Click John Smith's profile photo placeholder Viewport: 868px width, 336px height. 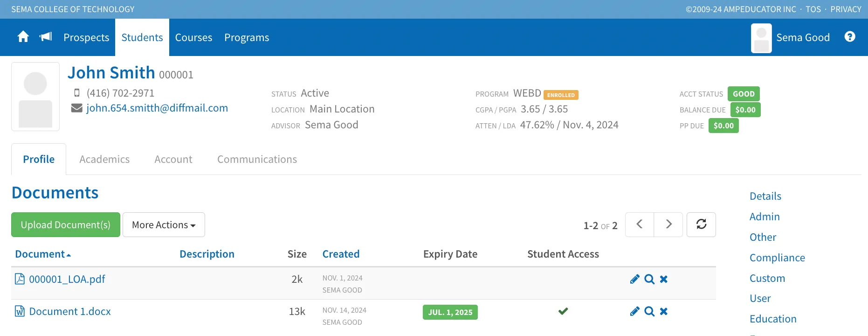point(35,97)
